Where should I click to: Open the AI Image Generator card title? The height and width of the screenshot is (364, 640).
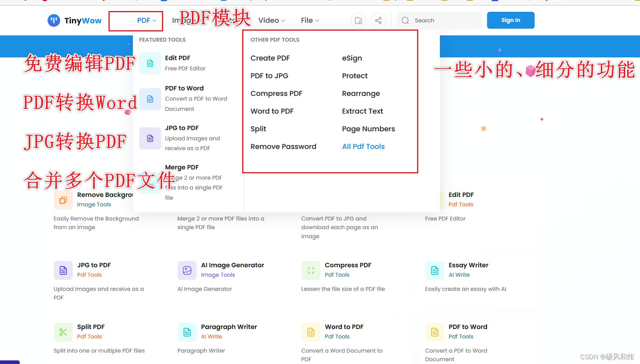click(x=233, y=265)
